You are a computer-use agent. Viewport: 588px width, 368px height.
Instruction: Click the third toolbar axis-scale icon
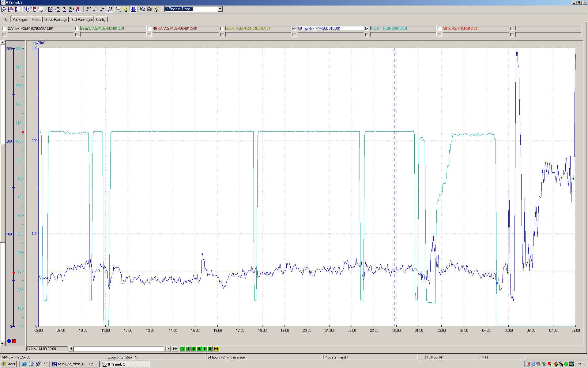17,9
